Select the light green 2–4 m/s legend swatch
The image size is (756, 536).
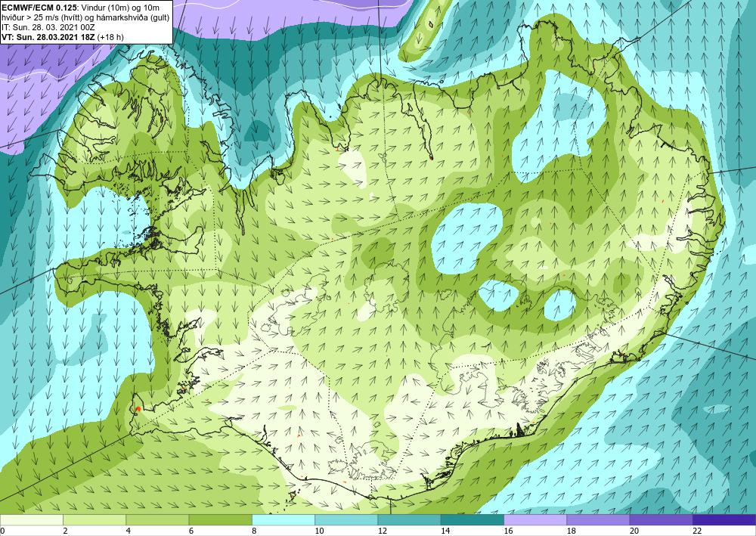[x=94, y=519]
